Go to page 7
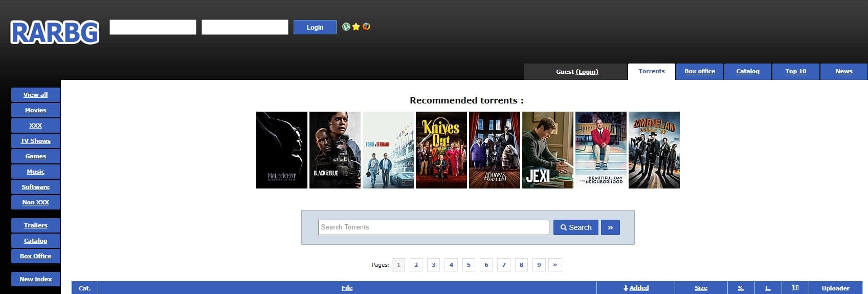This screenshot has height=294, width=868. pyautogui.click(x=504, y=265)
